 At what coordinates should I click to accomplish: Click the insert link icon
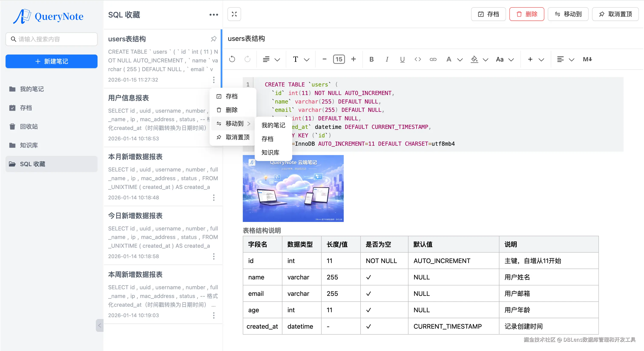433,59
